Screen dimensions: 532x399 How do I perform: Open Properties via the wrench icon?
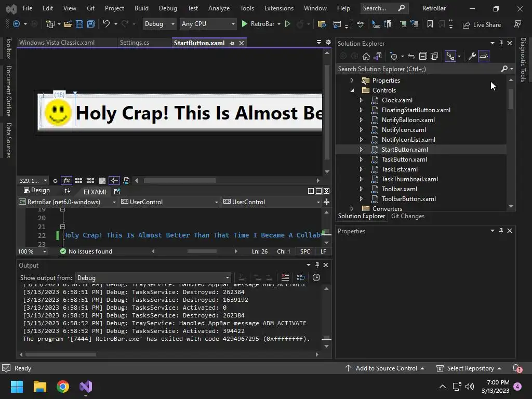coord(472,56)
